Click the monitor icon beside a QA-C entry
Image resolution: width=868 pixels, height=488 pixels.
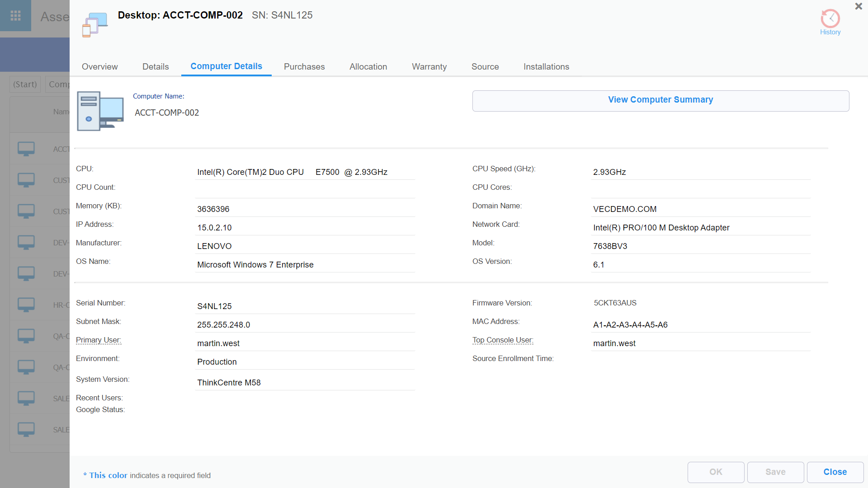pos(26,336)
